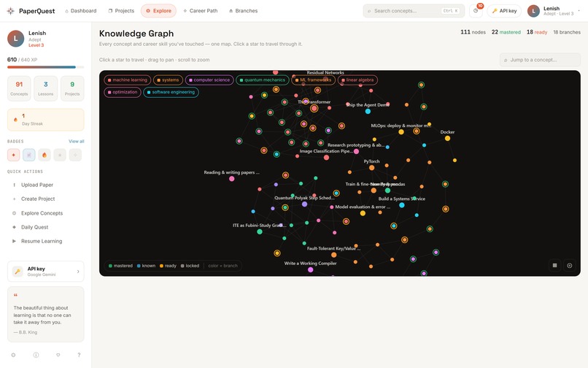Click the Create Project quick action

[x=46, y=199]
